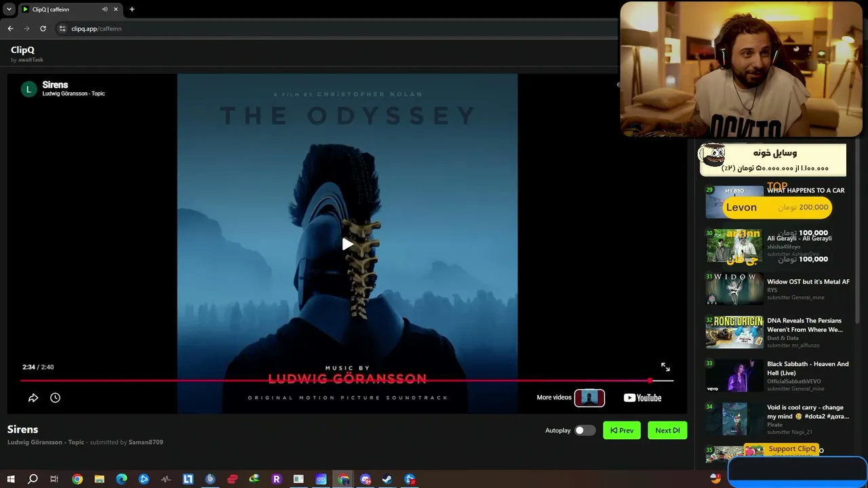The height and width of the screenshot is (488, 868).
Task: Switch to the active Chrome profile window on taskbar
Action: [x=344, y=479]
